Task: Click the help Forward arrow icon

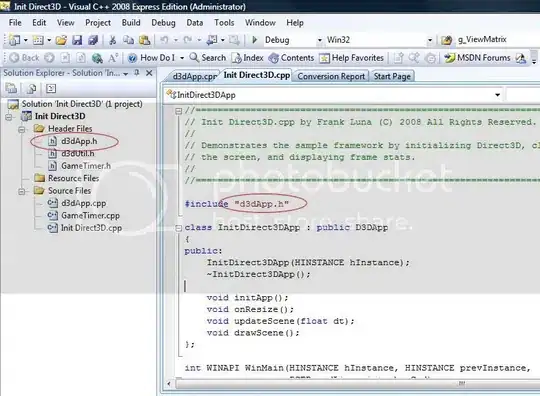Action: 49,58
